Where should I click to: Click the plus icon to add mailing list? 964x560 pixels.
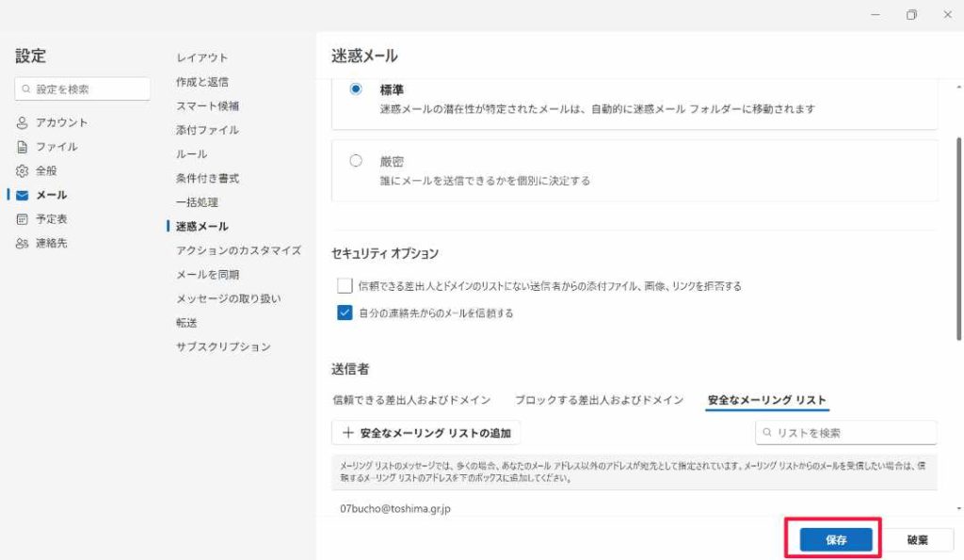[348, 433]
